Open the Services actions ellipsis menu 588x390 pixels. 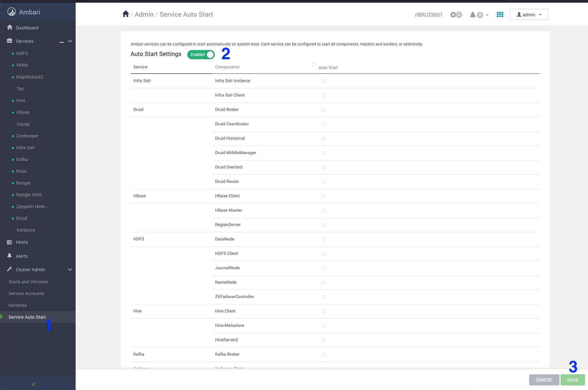[62, 42]
